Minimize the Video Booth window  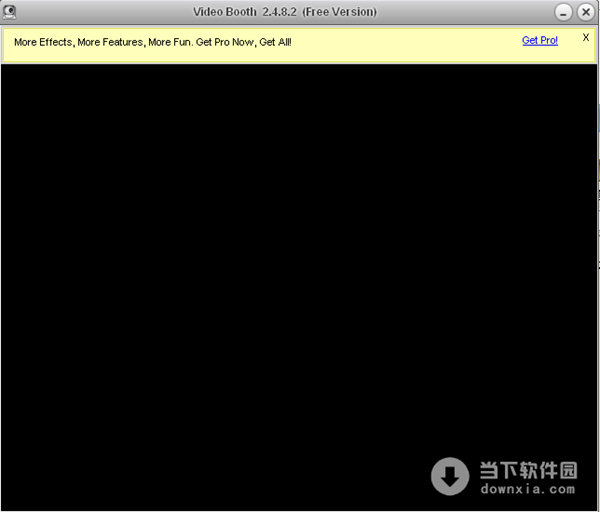[x=563, y=13]
